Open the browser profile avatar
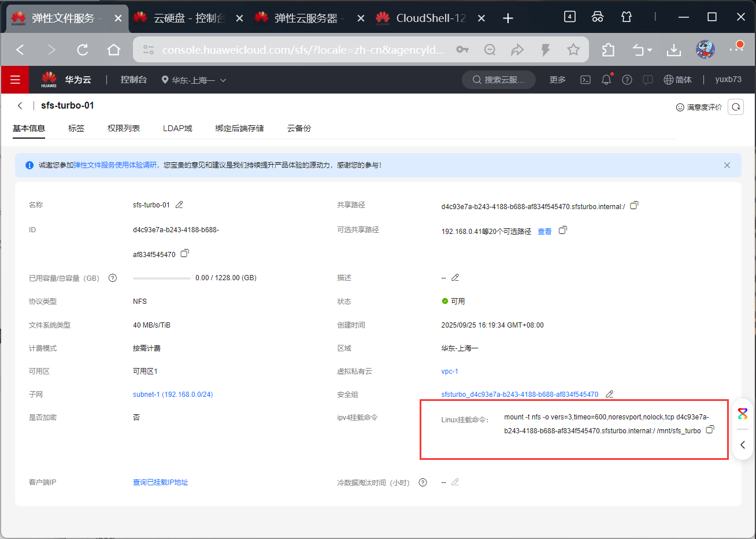 705,50
